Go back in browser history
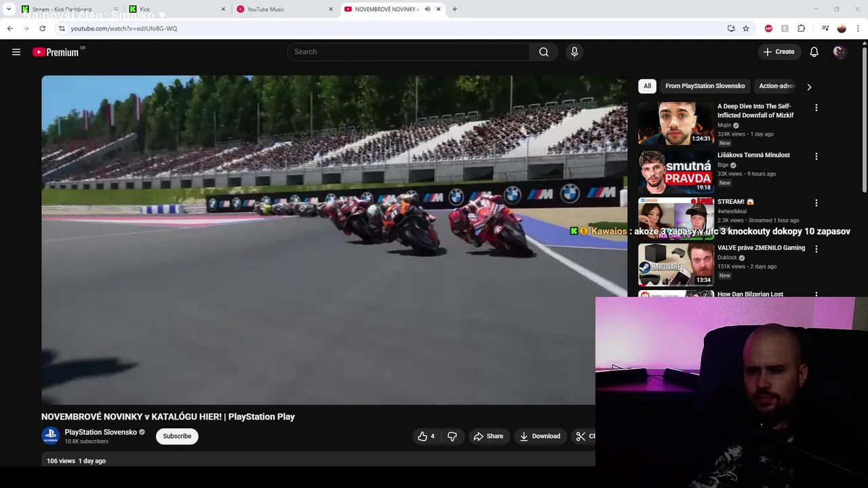This screenshot has height=488, width=868. click(9, 28)
